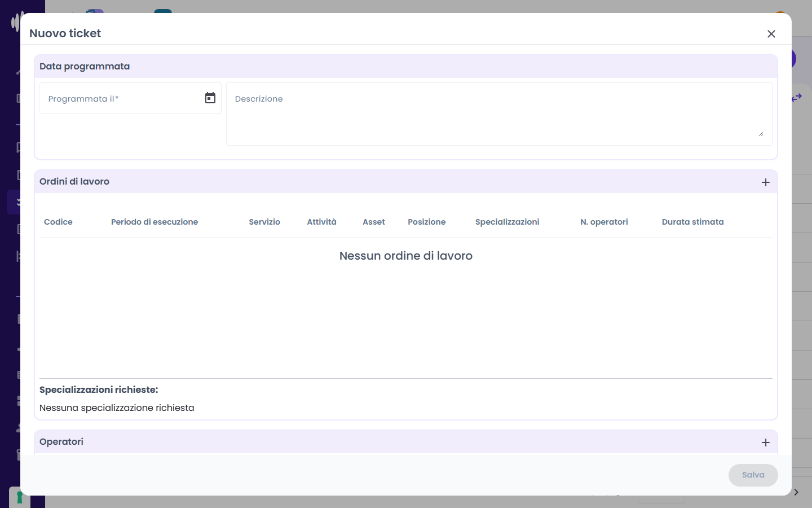Click the Attività column header

[x=321, y=222]
